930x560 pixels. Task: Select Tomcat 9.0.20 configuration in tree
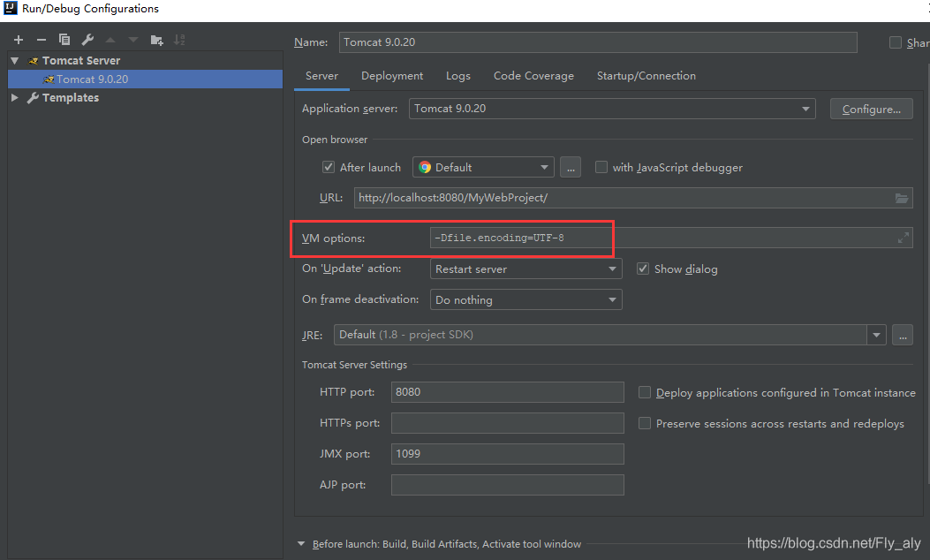coord(146,79)
